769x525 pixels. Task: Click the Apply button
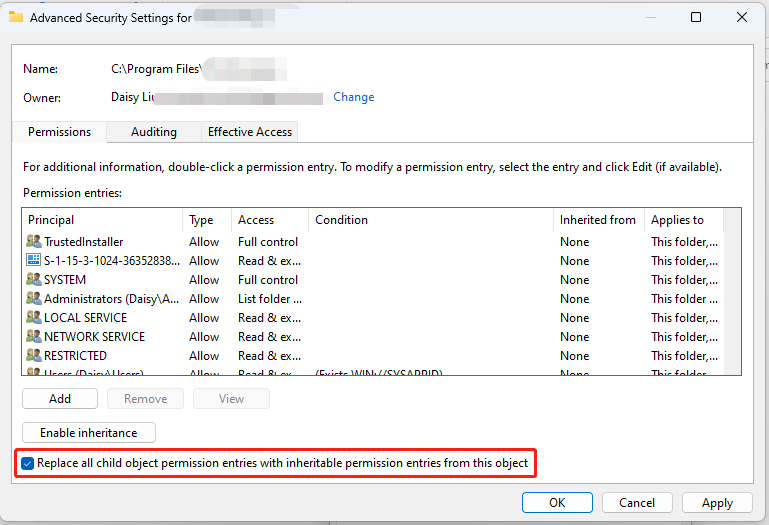pyautogui.click(x=717, y=502)
